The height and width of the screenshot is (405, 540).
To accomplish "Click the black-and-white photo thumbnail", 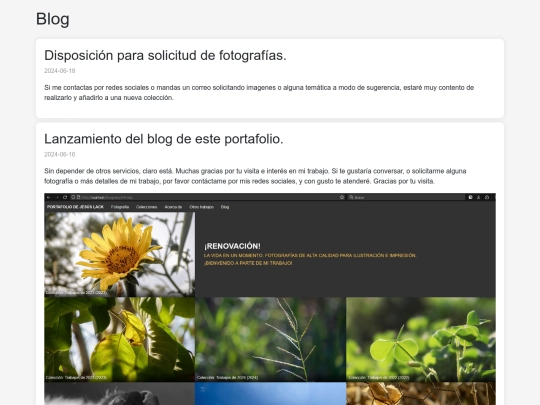I will [x=120, y=394].
